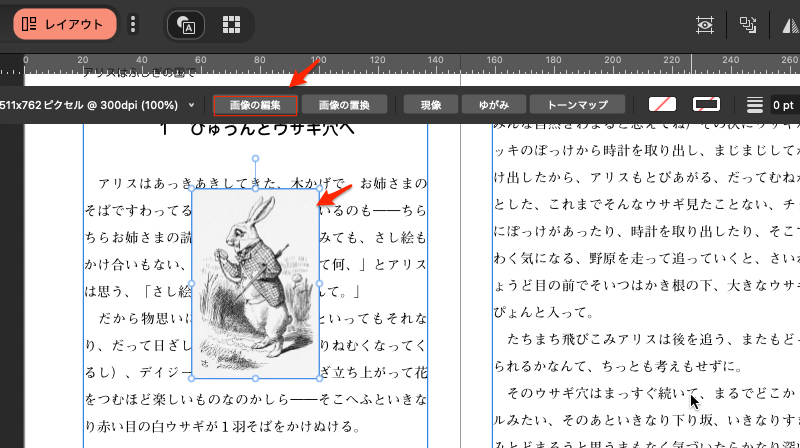
Task: Click the 画像の置換 button
Action: click(x=343, y=105)
